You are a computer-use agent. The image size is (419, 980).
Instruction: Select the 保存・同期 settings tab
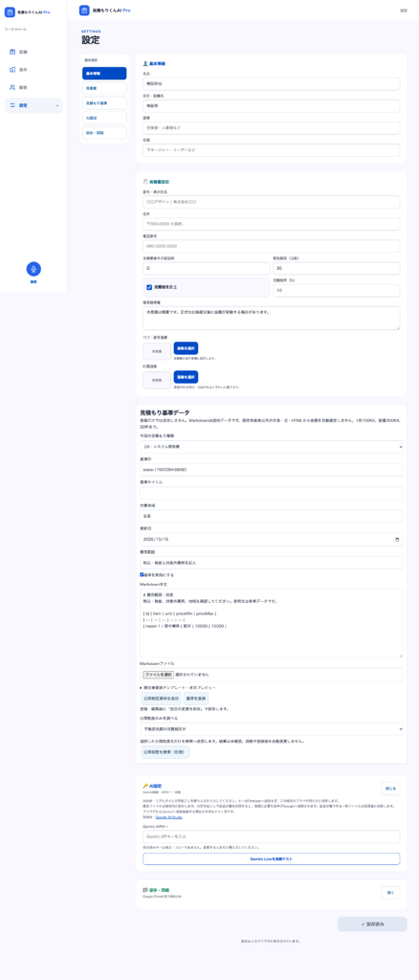pyautogui.click(x=104, y=133)
